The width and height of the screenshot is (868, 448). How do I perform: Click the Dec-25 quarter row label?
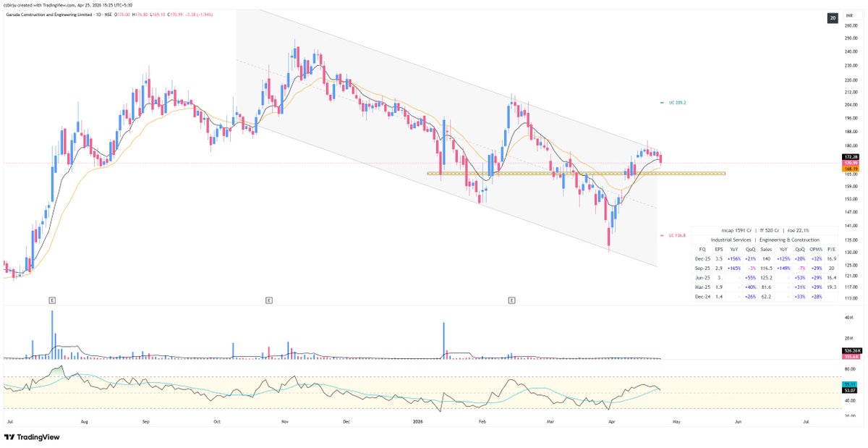702,258
